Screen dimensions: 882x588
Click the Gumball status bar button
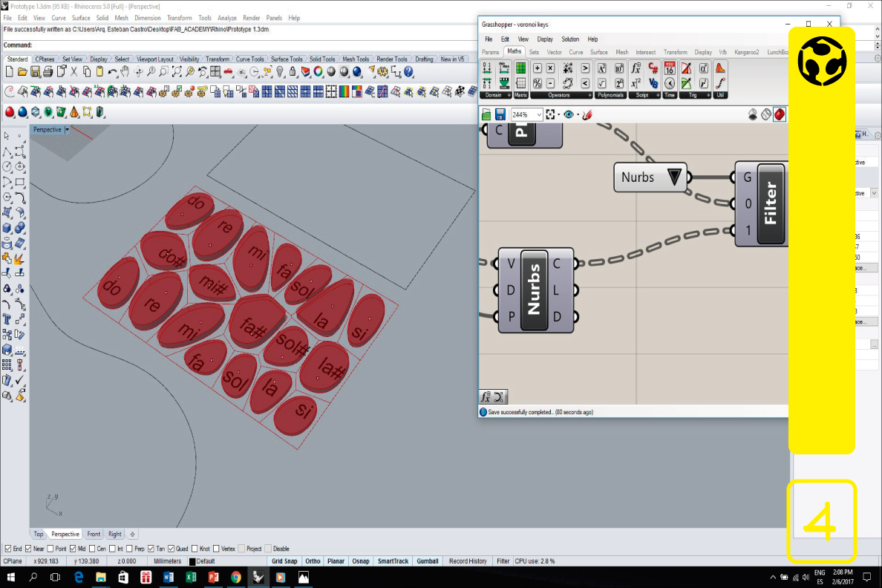(428, 561)
